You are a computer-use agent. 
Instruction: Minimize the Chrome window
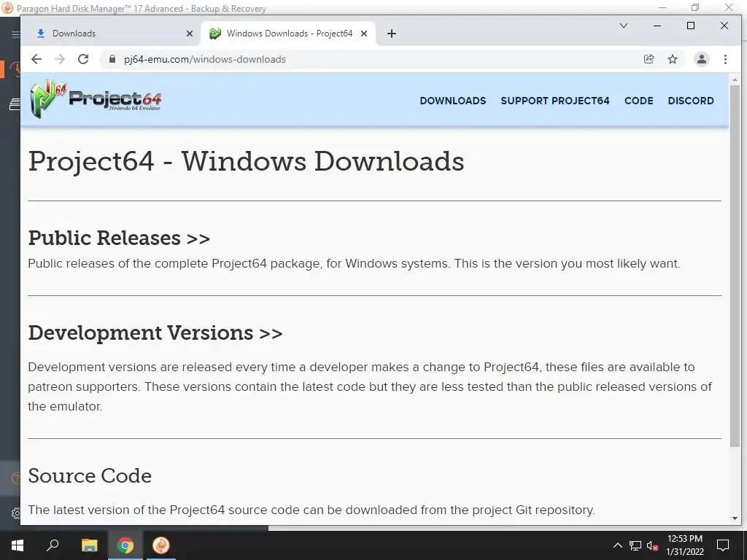(657, 26)
